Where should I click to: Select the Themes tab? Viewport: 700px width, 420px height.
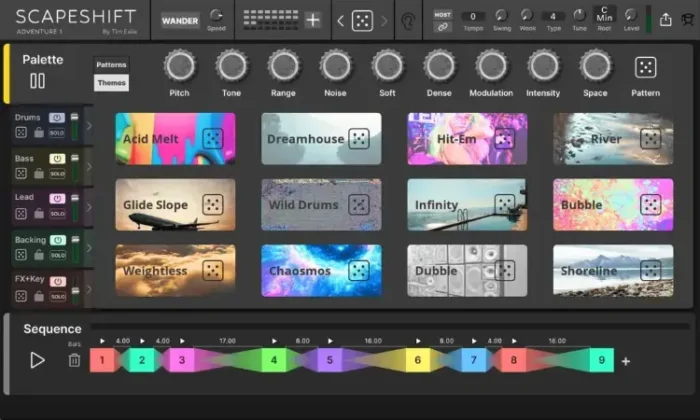coord(111,83)
